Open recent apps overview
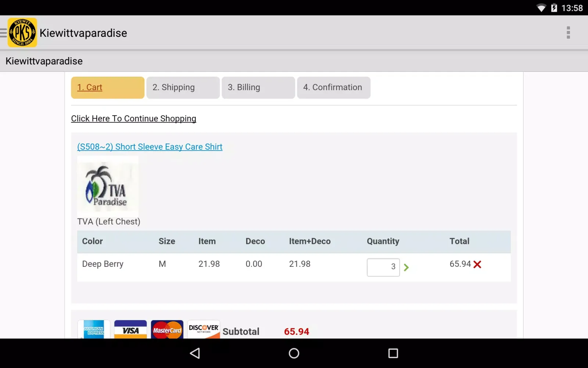The height and width of the screenshot is (368, 588). point(392,353)
